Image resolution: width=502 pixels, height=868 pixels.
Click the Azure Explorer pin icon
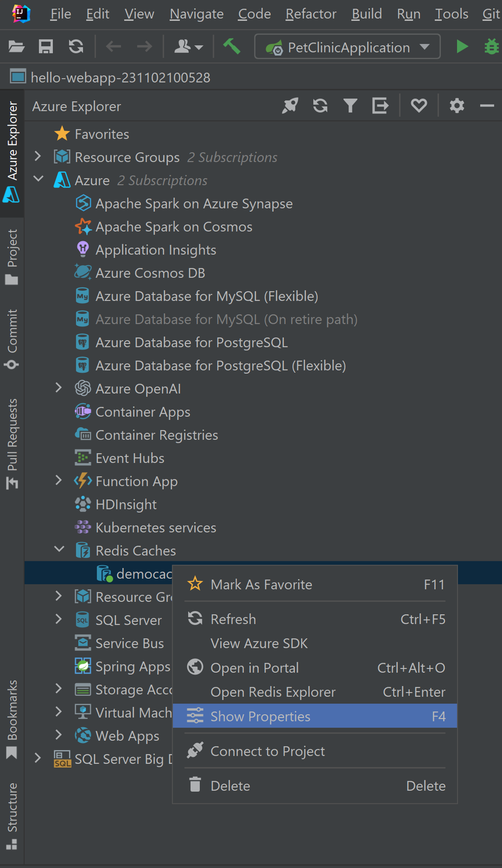pos(290,106)
